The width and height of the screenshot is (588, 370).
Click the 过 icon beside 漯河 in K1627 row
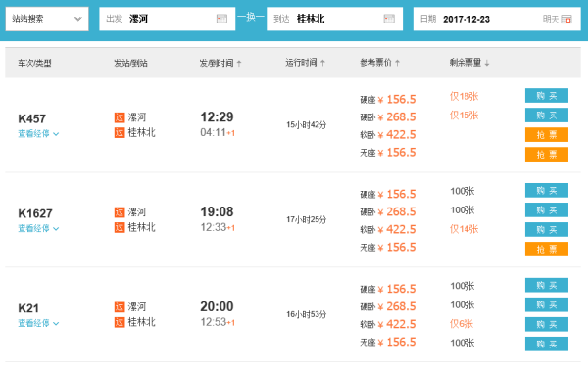pos(120,212)
